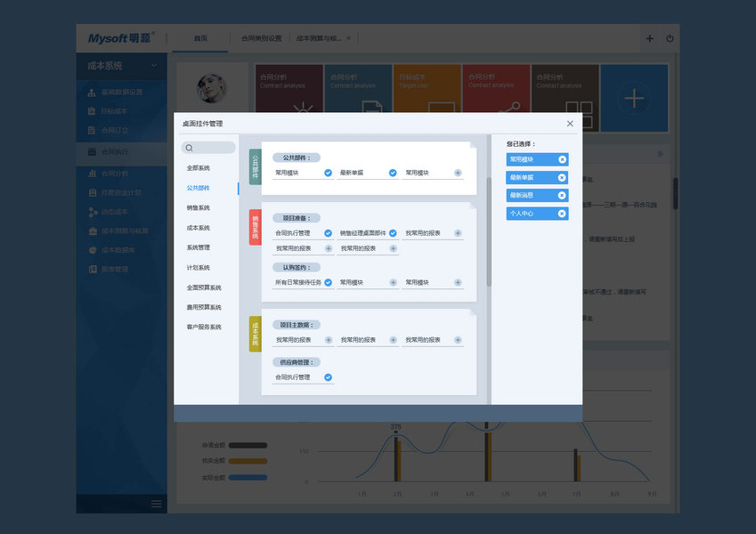Select 销售系统 category in the left list
This screenshot has height=534, width=756.
tap(199, 207)
